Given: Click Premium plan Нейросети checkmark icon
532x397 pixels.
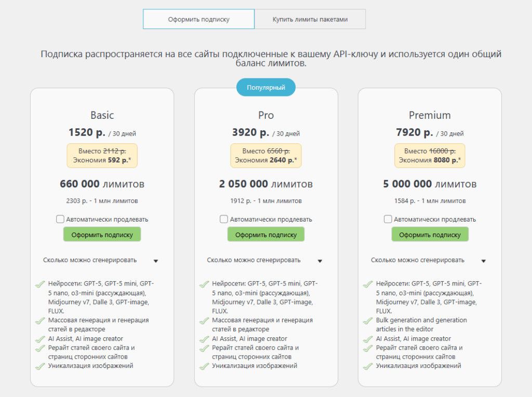Looking at the screenshot, I should tap(368, 284).
